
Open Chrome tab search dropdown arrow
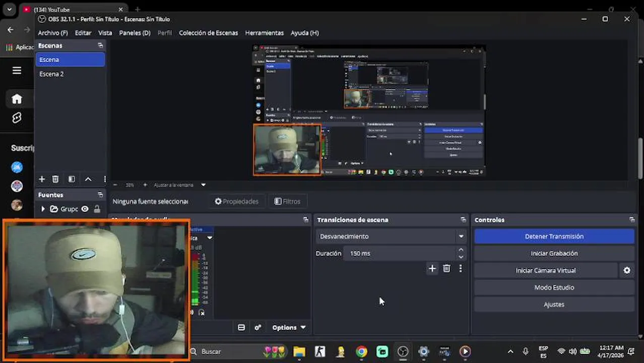(10, 10)
